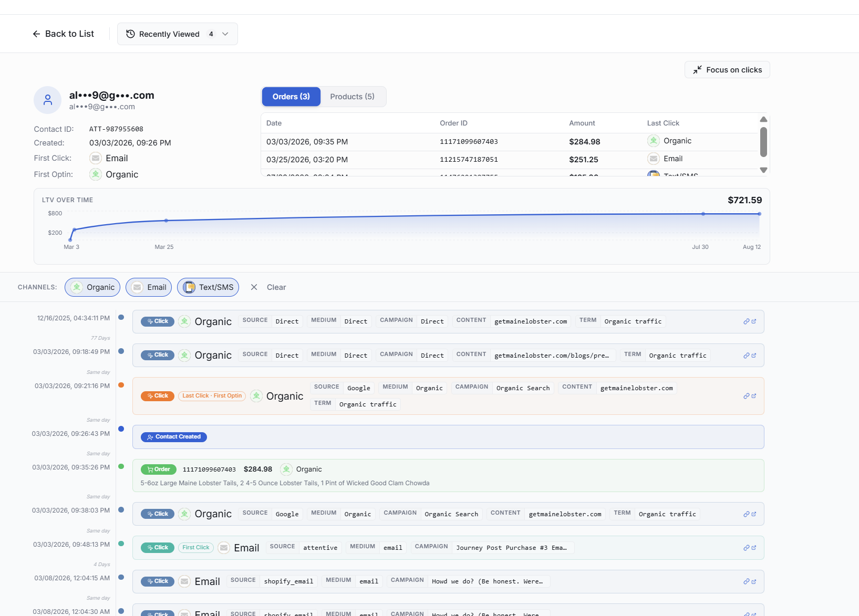This screenshot has height=616, width=859.
Task: Click the Click badge on the 12/16/2025 row
Action: [158, 321]
